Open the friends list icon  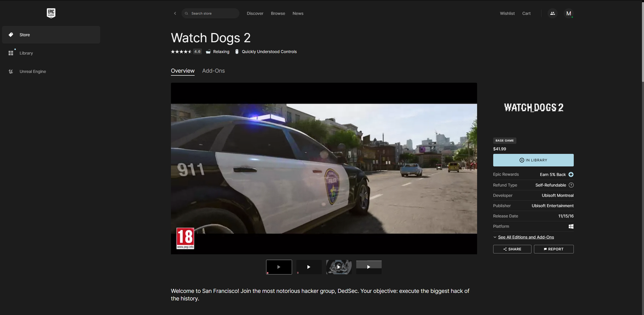[x=552, y=14]
